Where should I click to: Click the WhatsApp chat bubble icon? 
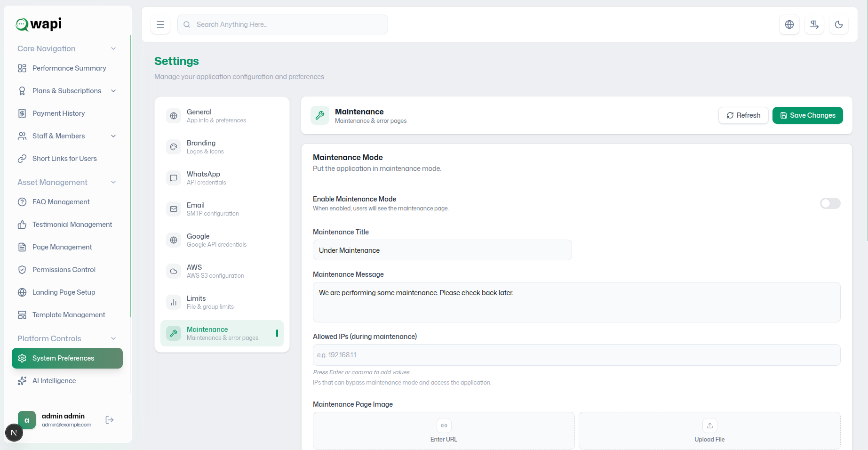pyautogui.click(x=174, y=178)
